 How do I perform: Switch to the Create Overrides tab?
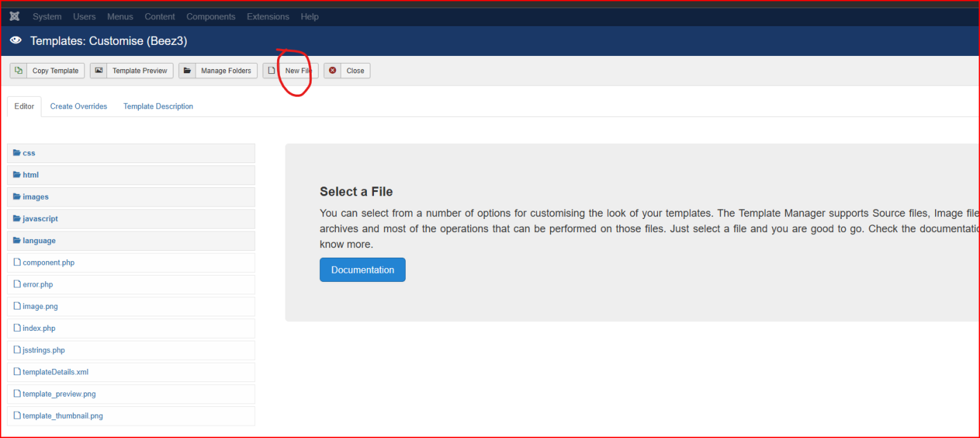[x=79, y=106]
